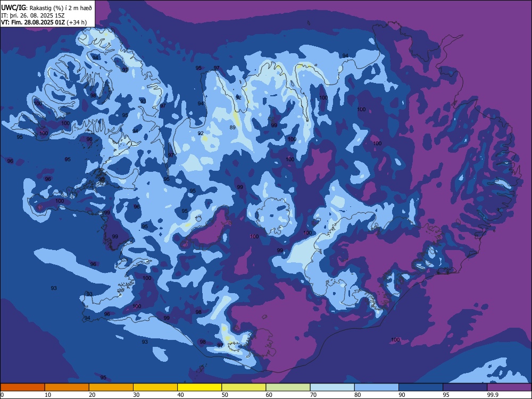The image size is (532, 399).
Task: Click the '0' legend scale label
Action: (x=2, y=395)
